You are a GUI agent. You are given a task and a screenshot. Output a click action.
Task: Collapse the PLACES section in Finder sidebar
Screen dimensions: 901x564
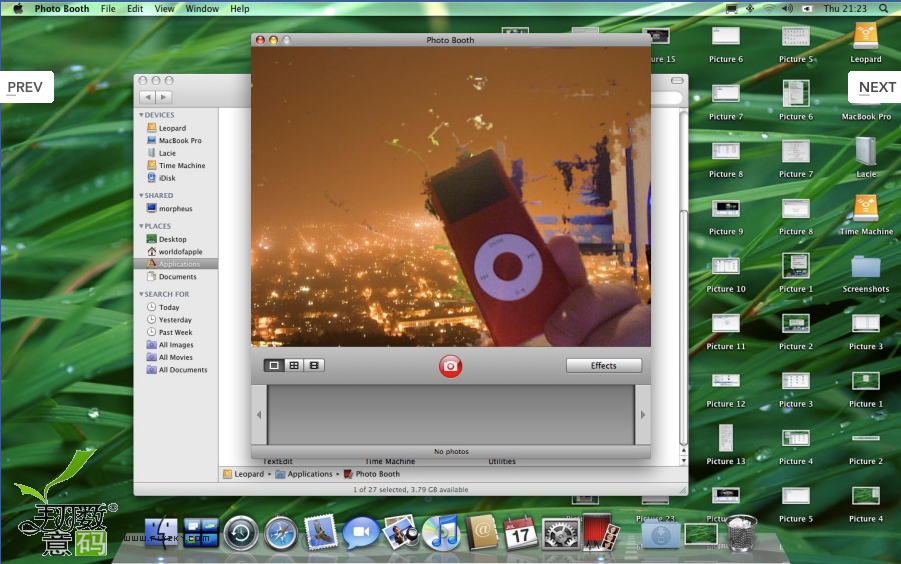(x=141, y=226)
